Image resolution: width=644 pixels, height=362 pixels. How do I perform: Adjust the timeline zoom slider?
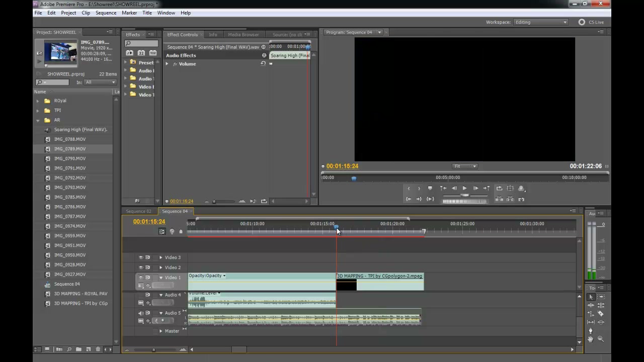(154, 349)
